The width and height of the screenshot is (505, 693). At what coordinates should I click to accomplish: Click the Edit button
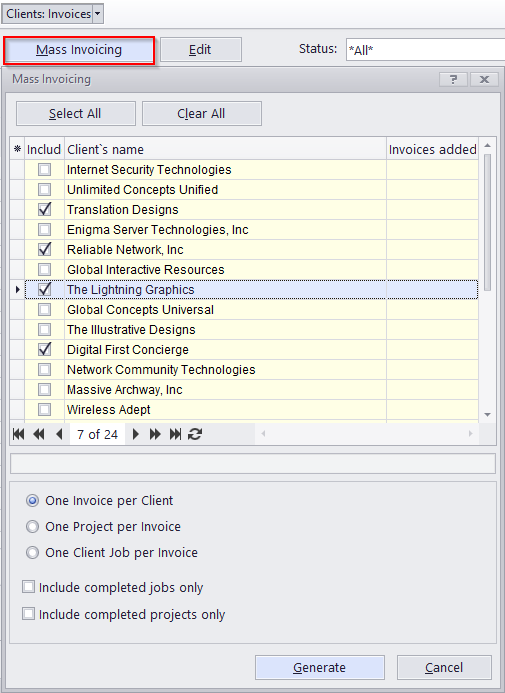201,50
